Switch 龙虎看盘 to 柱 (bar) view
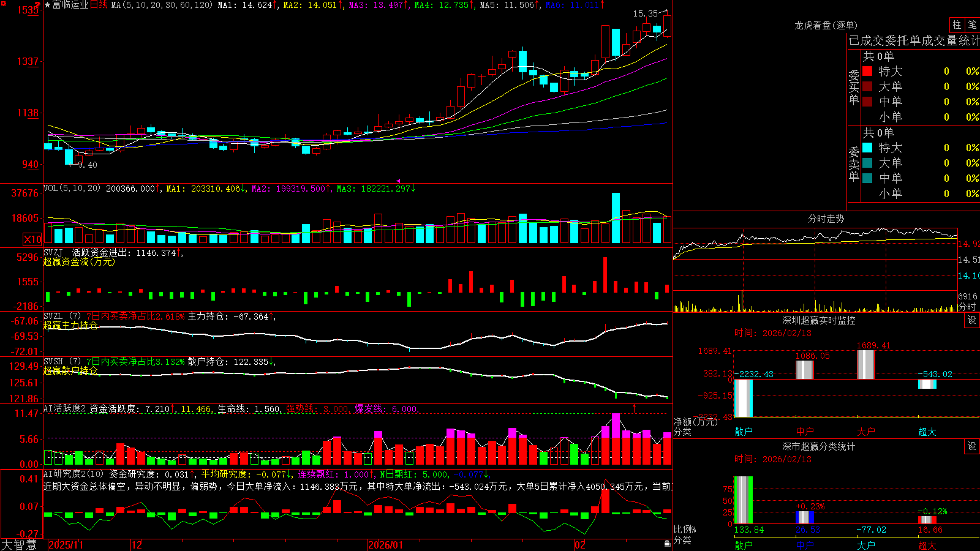Screen dimensions: 980x551 [x=957, y=25]
